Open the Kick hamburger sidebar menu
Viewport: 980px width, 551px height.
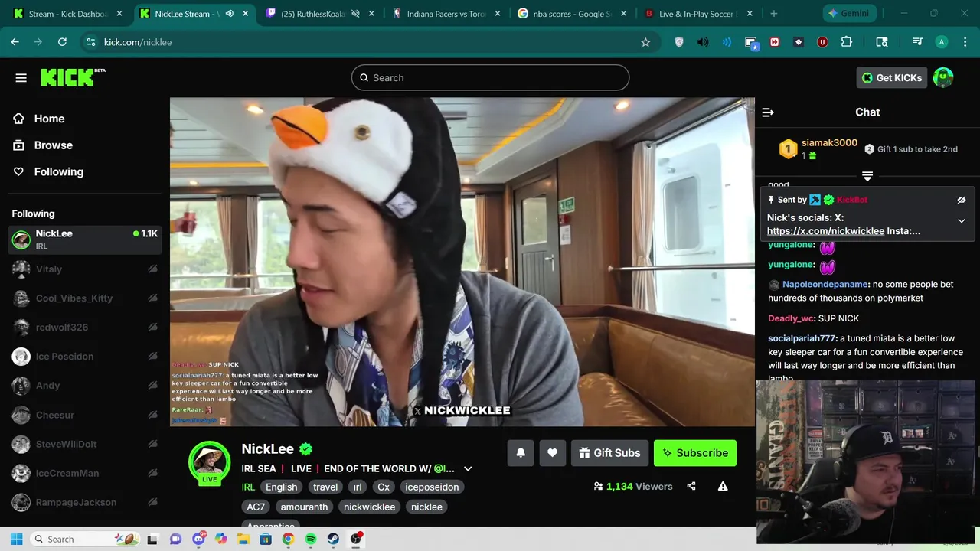21,77
